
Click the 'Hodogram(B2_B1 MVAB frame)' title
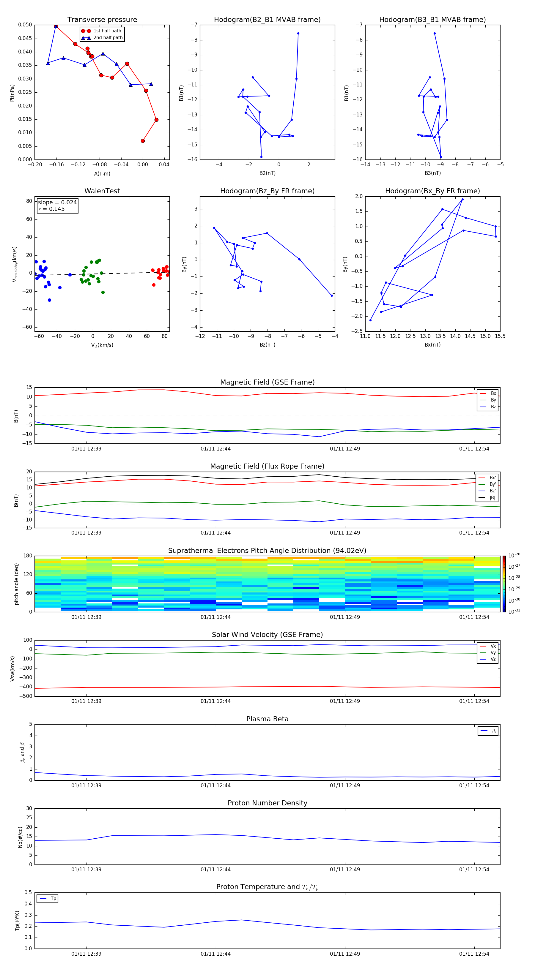pos(267,20)
